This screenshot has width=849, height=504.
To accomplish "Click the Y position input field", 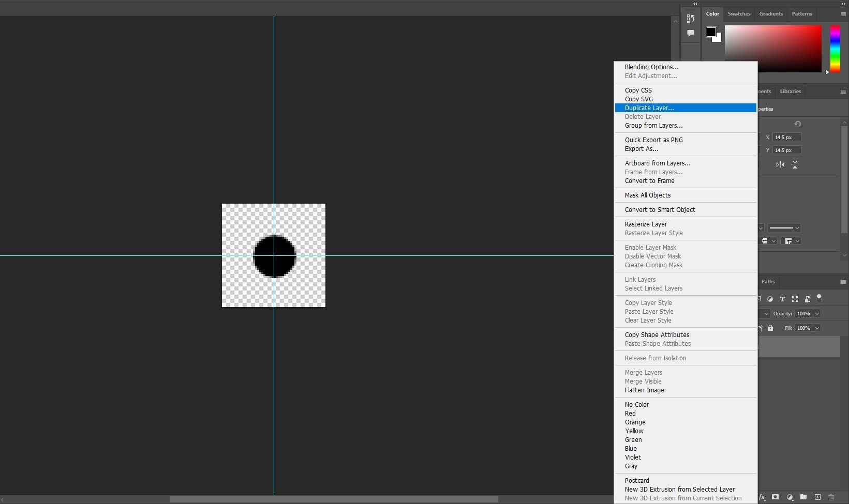I will [786, 150].
